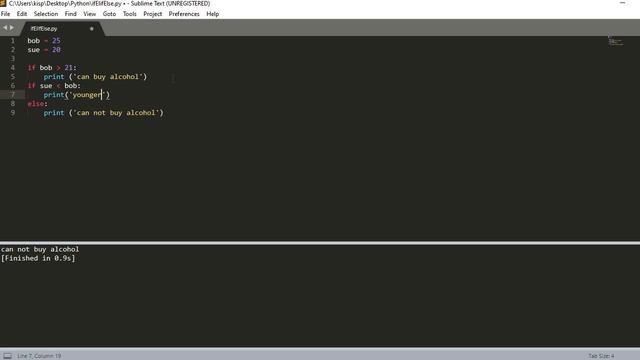Viewport: 640px width, 360px height.
Task: Click the 'else:' keyword line
Action: pos(38,104)
